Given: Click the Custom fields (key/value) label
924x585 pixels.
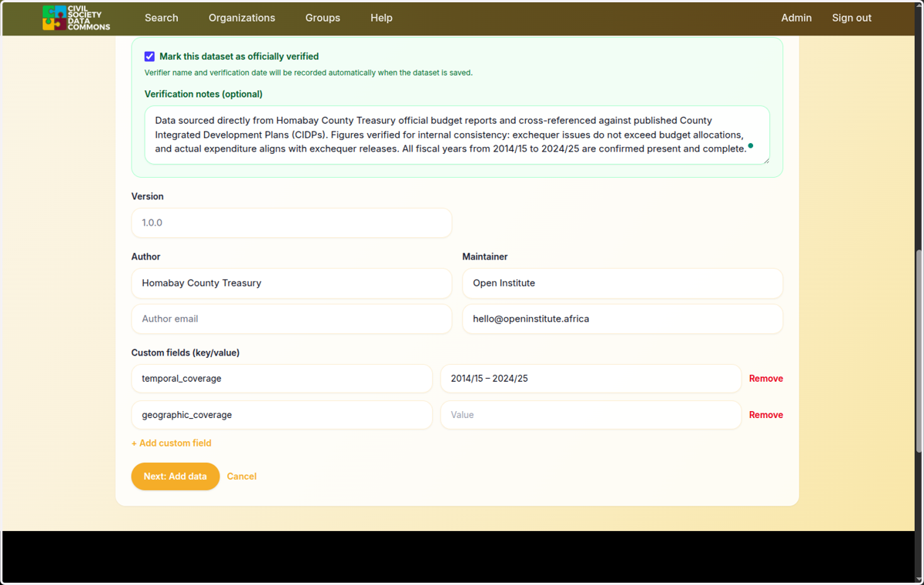Looking at the screenshot, I should pos(186,353).
